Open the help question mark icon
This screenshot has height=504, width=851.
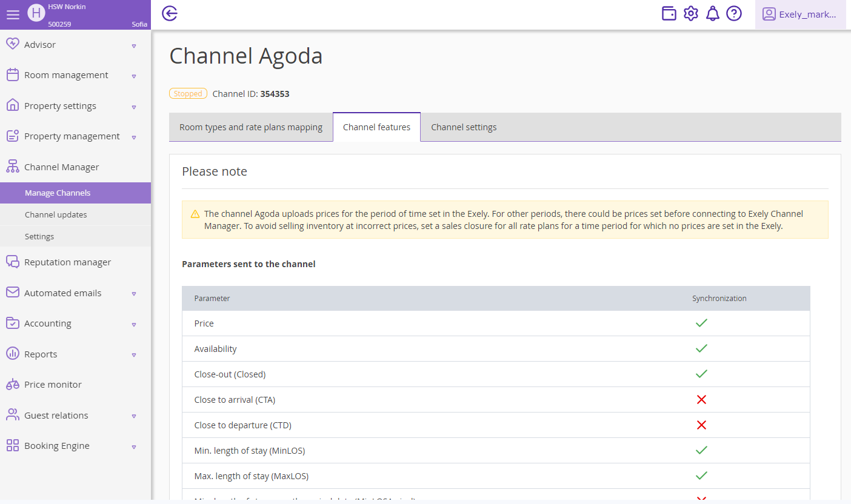(734, 13)
